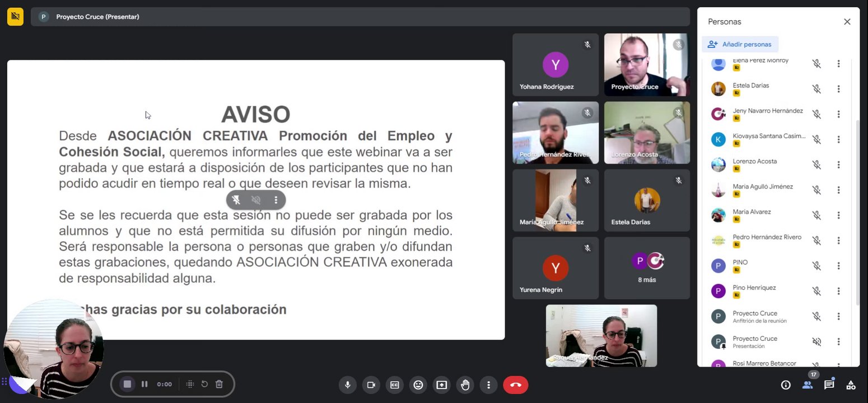Mute Jeny Navarro Hernández in the people list
The height and width of the screenshot is (403, 868).
coord(816,114)
